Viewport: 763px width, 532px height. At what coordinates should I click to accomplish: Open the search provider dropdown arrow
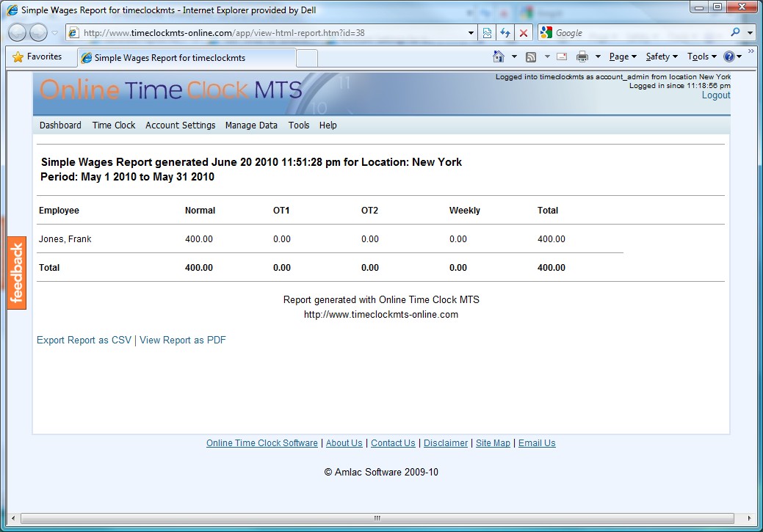751,33
